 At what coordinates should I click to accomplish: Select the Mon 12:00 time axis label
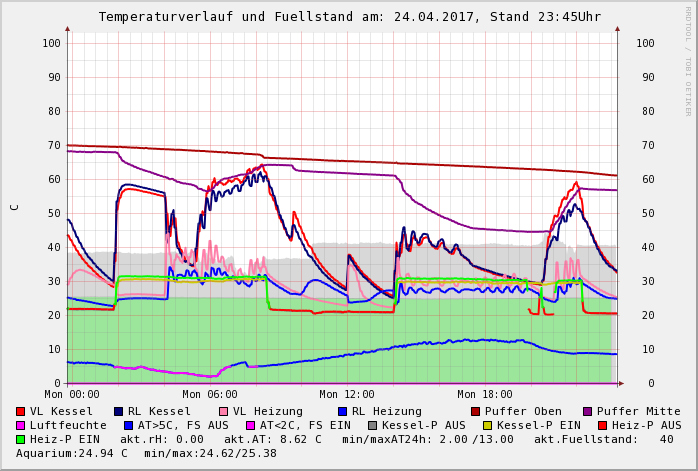point(346,395)
